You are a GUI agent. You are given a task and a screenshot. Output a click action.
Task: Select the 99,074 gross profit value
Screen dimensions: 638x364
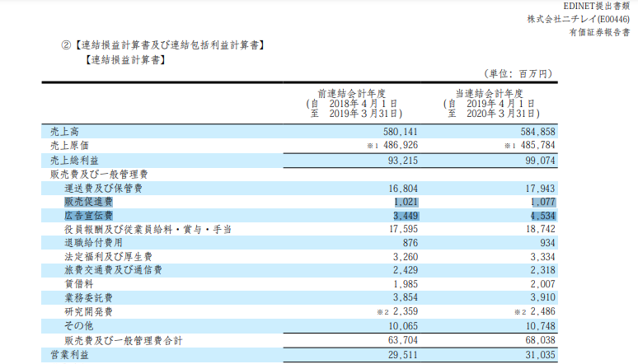click(x=540, y=161)
